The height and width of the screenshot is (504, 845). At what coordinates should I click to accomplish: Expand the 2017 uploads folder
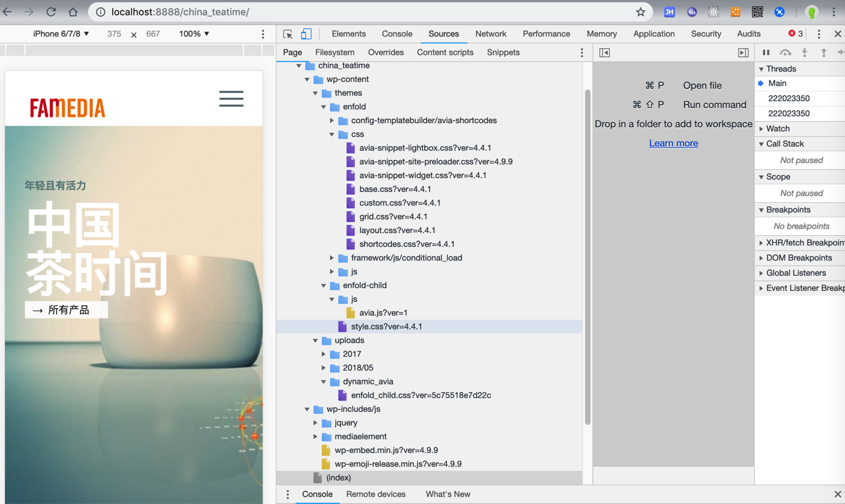pos(324,354)
